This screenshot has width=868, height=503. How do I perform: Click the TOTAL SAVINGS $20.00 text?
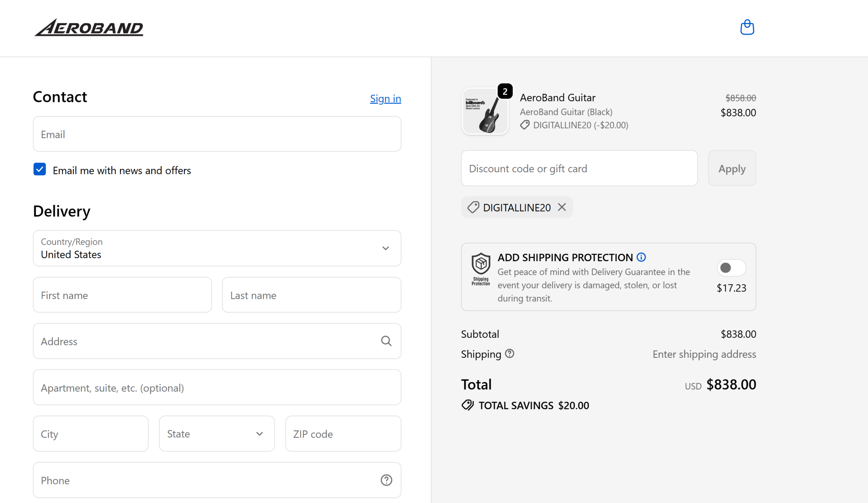(534, 405)
